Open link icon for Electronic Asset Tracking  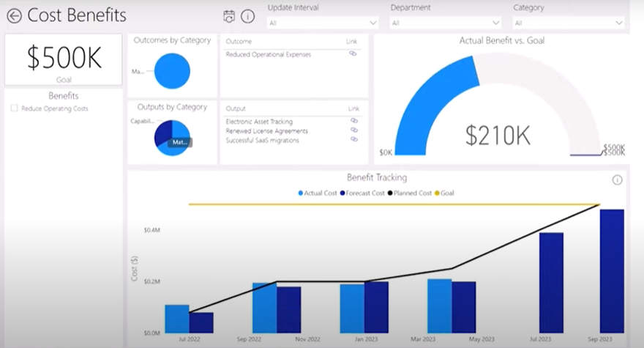354,121
